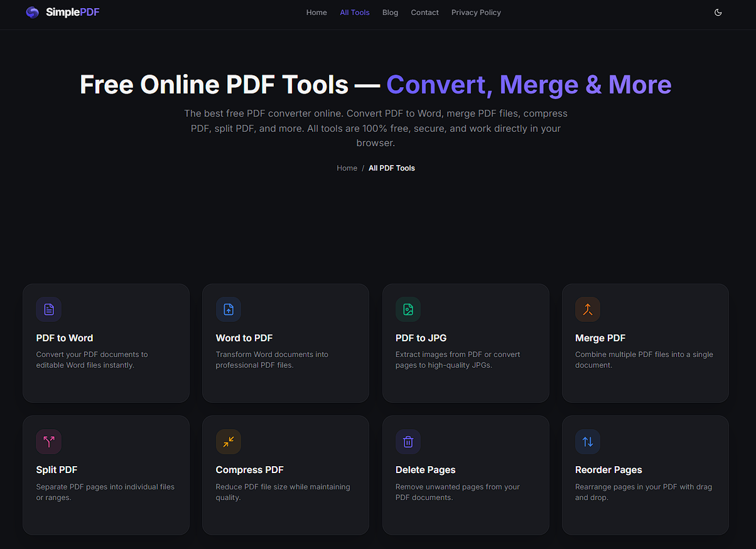Open the Home menu item
This screenshot has width=756, height=549.
(x=316, y=12)
